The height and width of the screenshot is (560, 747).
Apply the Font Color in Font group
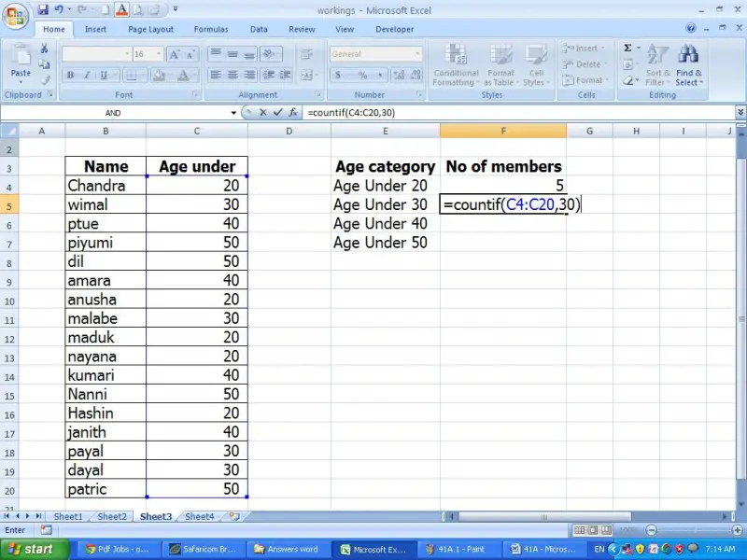[x=183, y=76]
